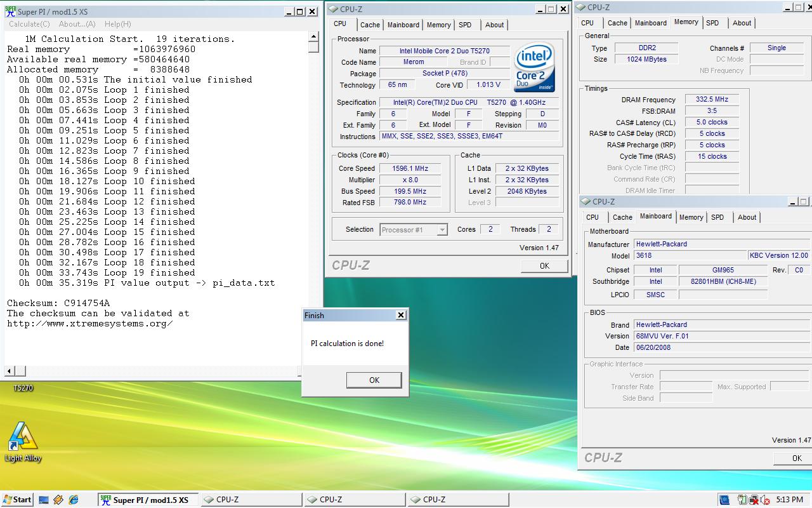Click the Cores count field
The width and height of the screenshot is (812, 508).
pos(490,229)
